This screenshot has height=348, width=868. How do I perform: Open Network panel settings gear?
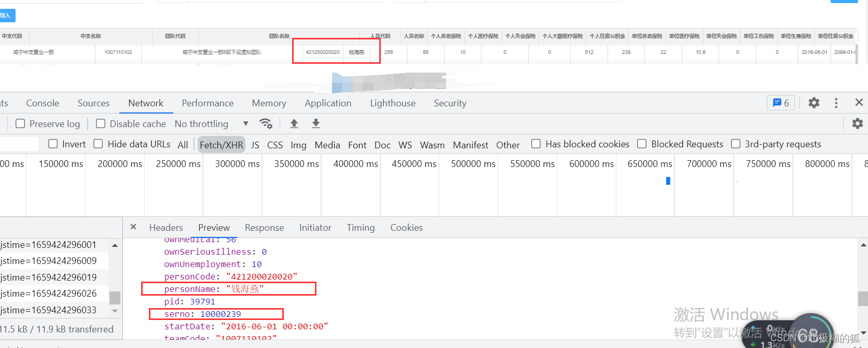pyautogui.click(x=858, y=123)
